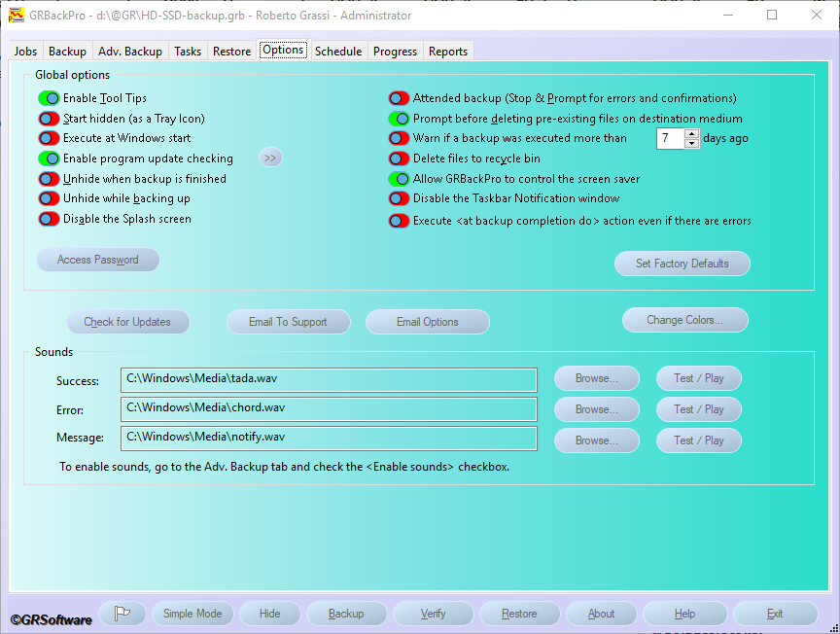The width and height of the screenshot is (840, 634).
Task: Switch to Simple Mode
Action: coord(192,614)
